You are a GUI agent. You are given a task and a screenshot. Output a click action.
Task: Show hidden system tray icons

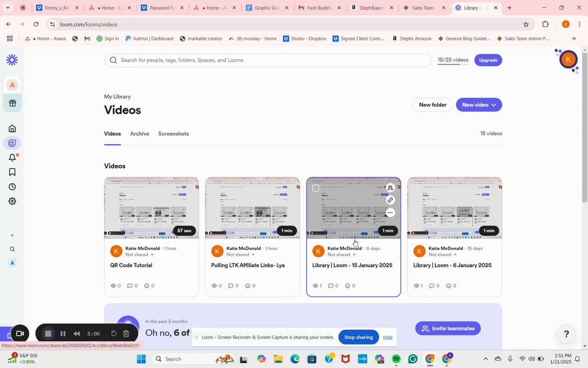[x=486, y=359]
